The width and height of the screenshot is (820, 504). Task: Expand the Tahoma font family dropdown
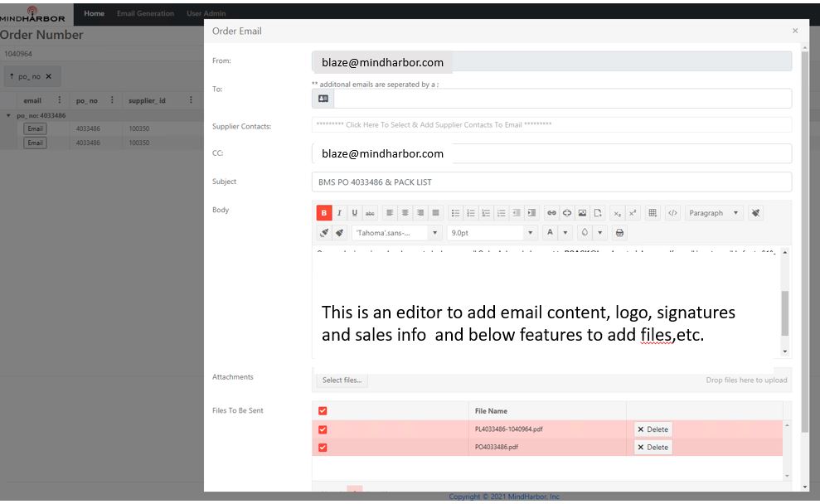396,233
